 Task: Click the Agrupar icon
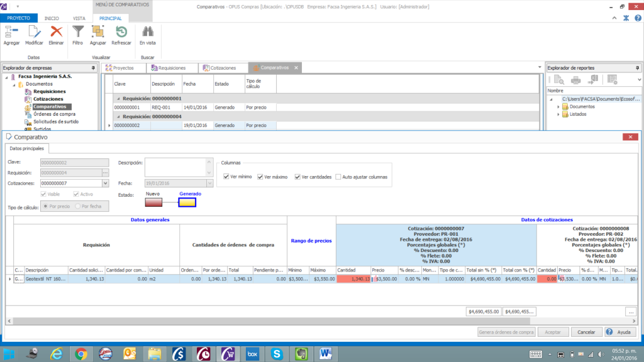click(x=97, y=33)
